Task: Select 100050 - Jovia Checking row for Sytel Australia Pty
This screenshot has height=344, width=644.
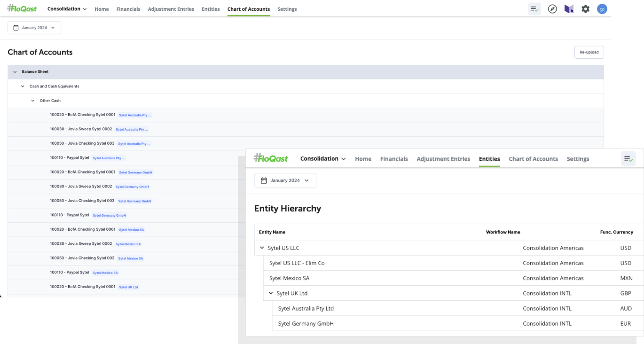Action: pos(306,143)
